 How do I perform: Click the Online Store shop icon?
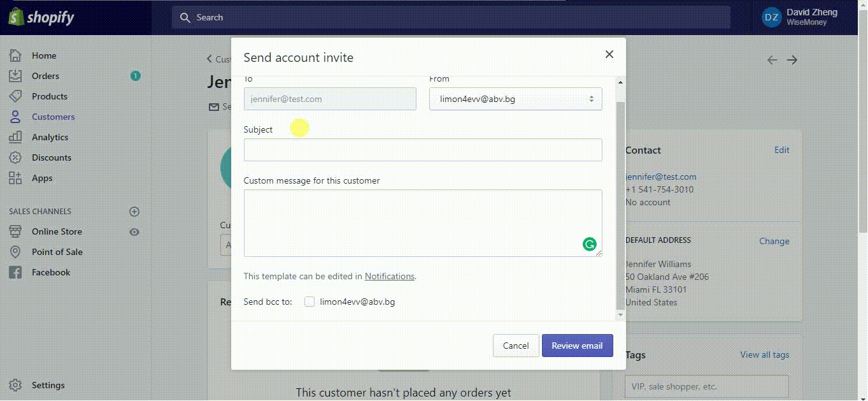click(x=15, y=231)
